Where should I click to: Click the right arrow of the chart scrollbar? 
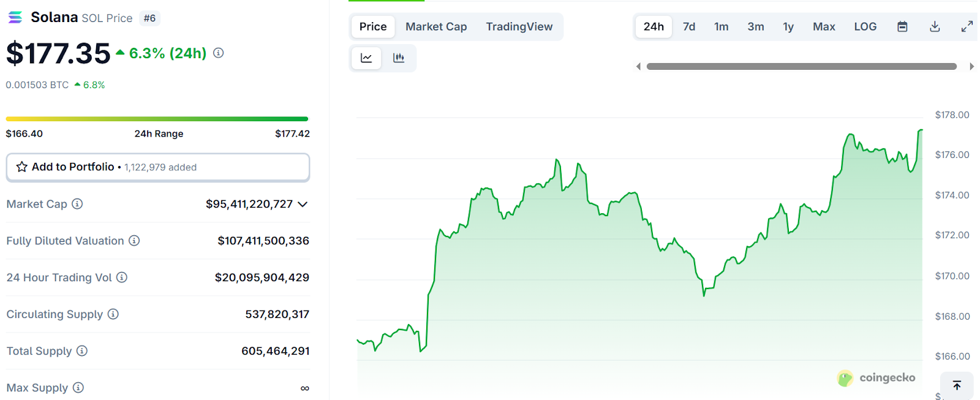971,66
